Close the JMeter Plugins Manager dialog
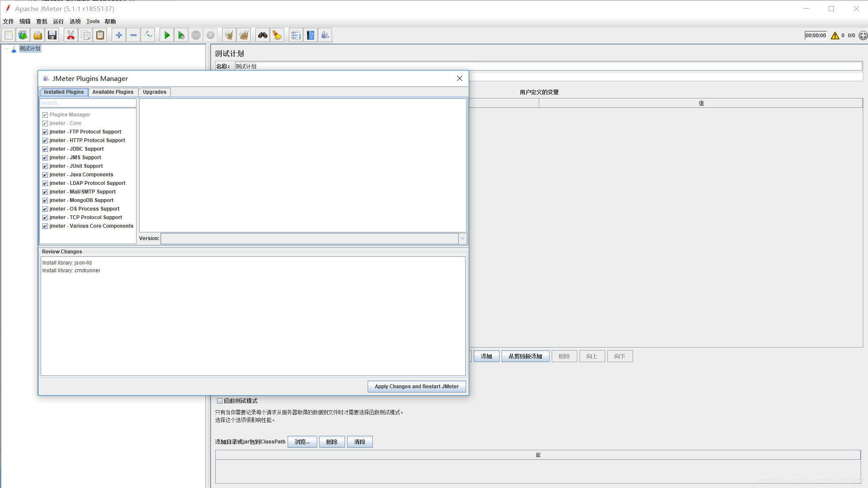Screen dimensions: 868x488 point(460,78)
